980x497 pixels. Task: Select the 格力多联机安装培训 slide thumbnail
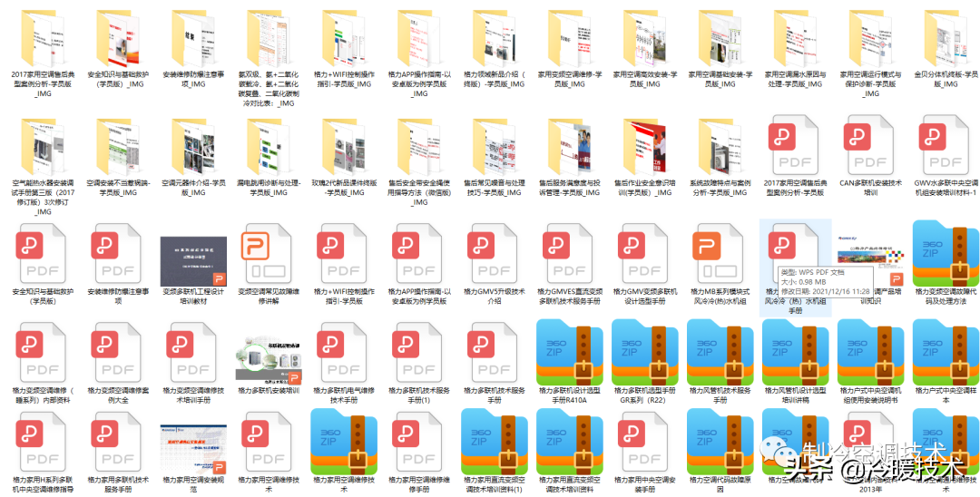click(x=269, y=360)
